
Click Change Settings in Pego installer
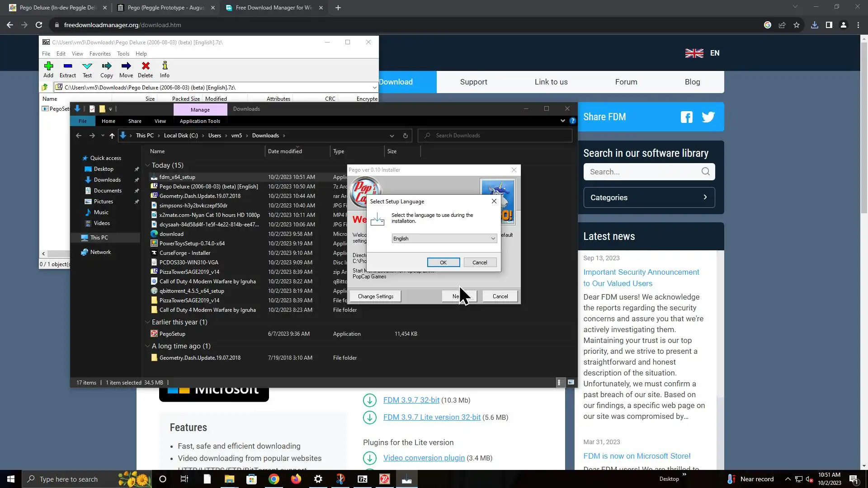(x=375, y=296)
